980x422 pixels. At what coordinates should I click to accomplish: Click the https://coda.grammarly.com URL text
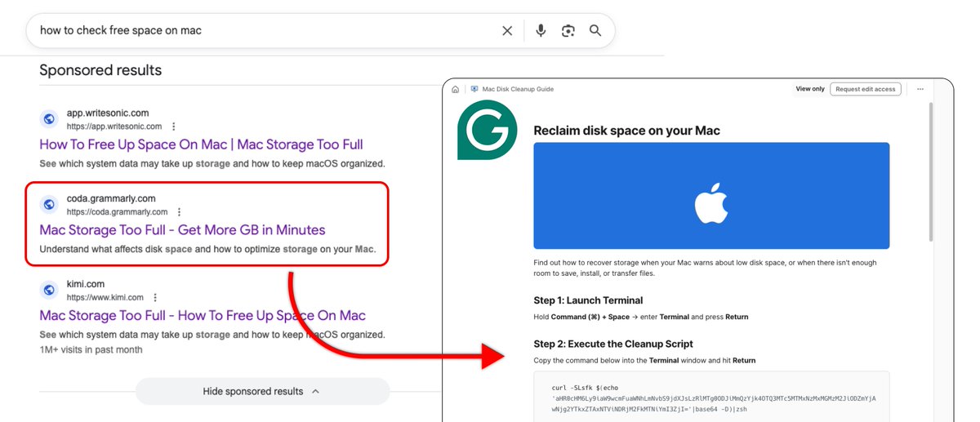coord(117,212)
